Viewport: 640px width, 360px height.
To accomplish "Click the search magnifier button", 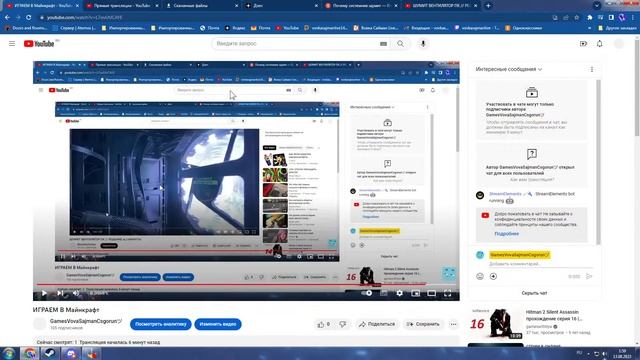I will coord(400,44).
